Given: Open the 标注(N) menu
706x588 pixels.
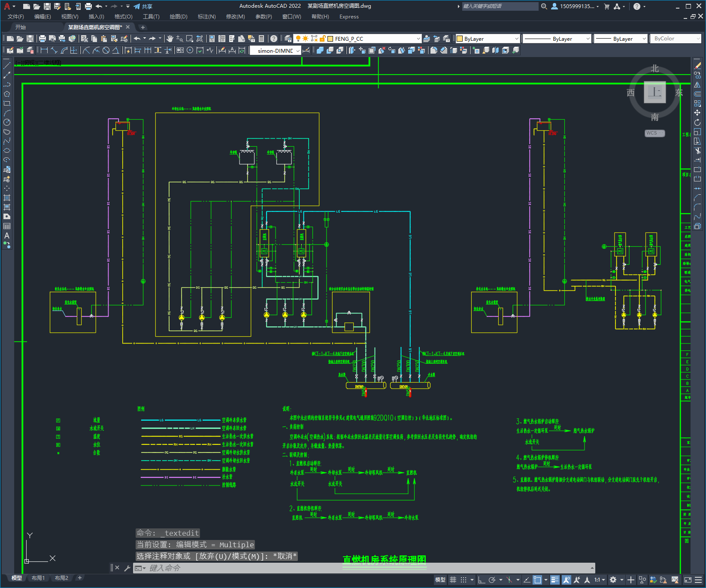Looking at the screenshot, I should 206,17.
